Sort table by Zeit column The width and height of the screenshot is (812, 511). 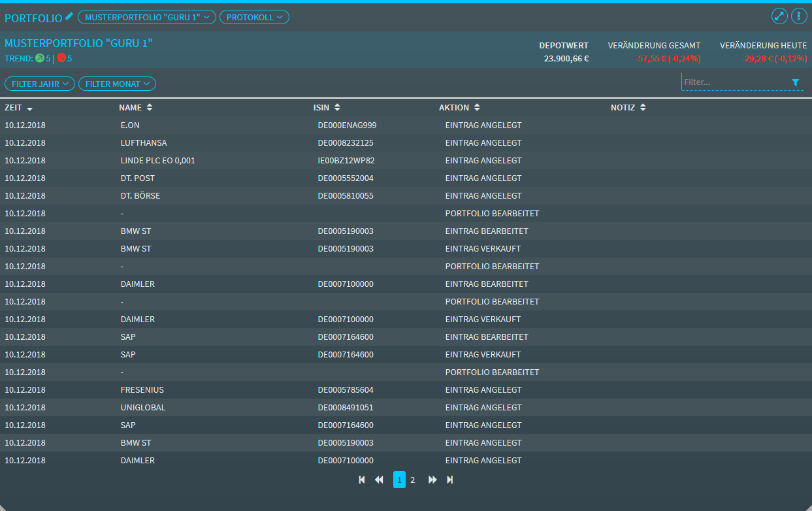pyautogui.click(x=19, y=108)
